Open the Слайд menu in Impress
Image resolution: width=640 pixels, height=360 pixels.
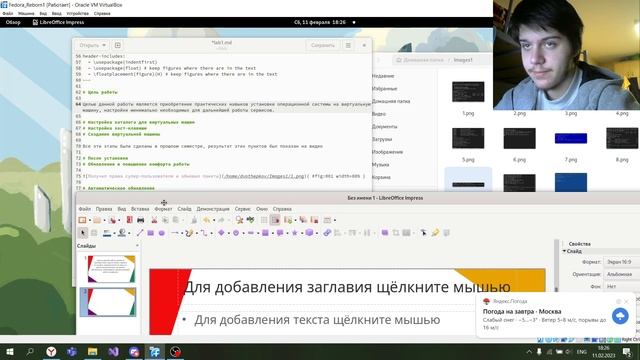184,209
